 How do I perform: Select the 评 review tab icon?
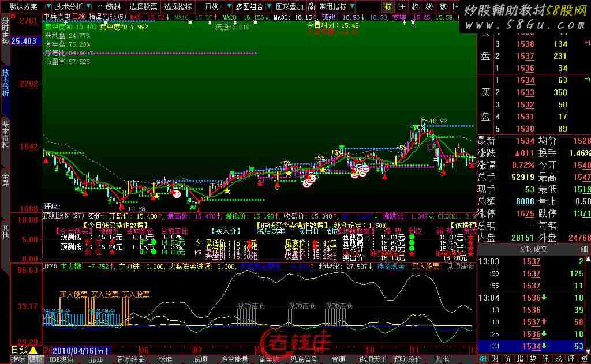(571, 359)
